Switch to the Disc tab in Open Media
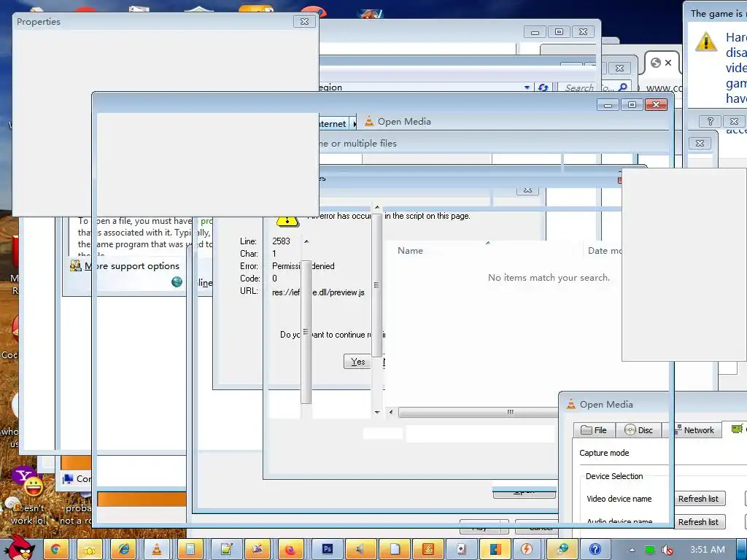 [x=638, y=430]
